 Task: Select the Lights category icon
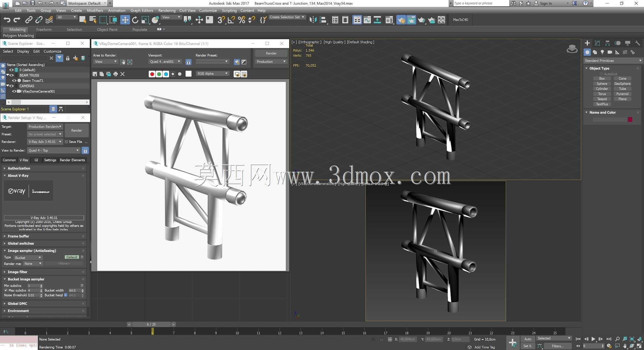pyautogui.click(x=602, y=52)
